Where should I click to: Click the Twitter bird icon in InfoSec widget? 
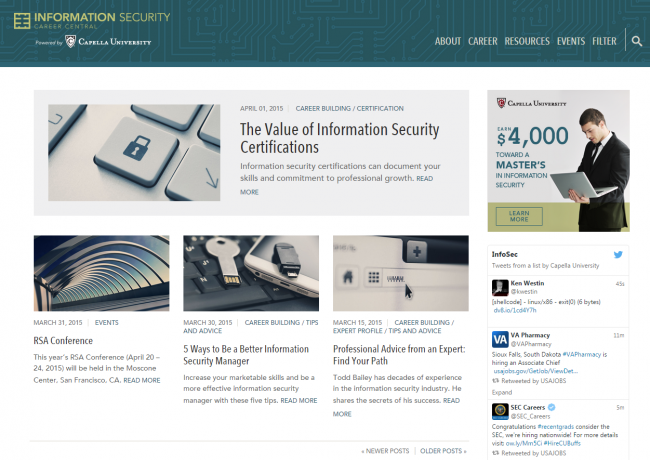pos(618,255)
